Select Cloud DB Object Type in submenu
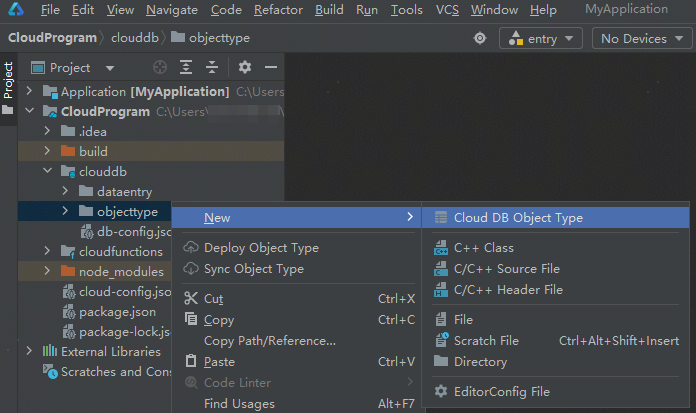696x413 pixels. click(x=518, y=217)
